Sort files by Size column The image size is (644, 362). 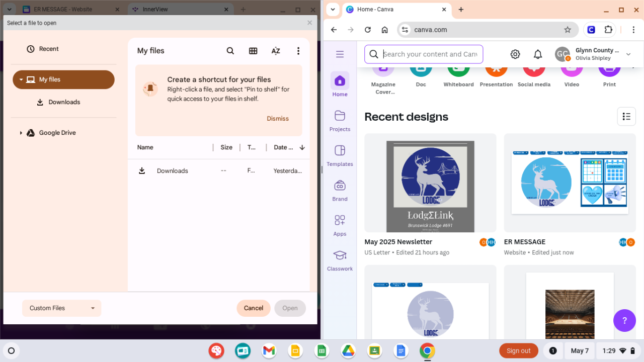(226, 147)
